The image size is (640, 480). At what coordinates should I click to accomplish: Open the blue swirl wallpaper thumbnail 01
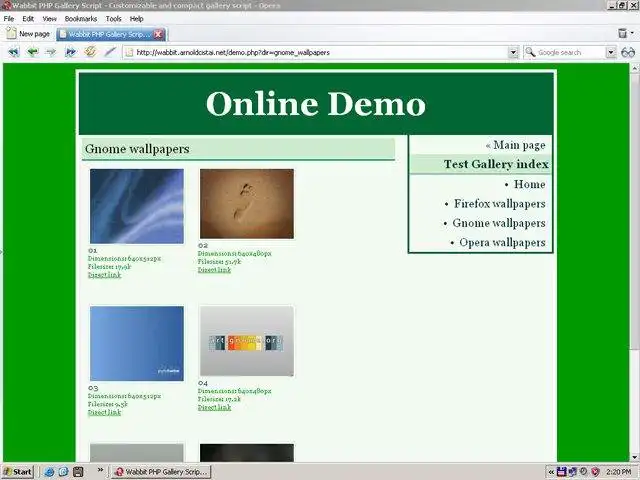(137, 206)
